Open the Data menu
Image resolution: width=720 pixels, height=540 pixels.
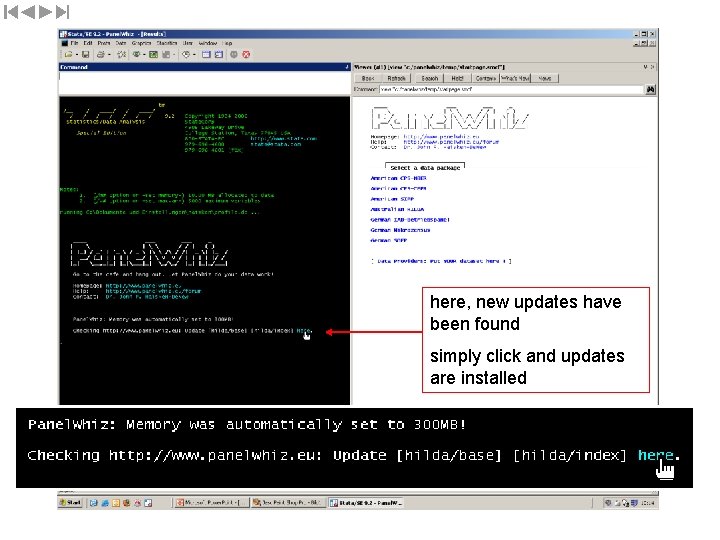pyautogui.click(x=121, y=43)
